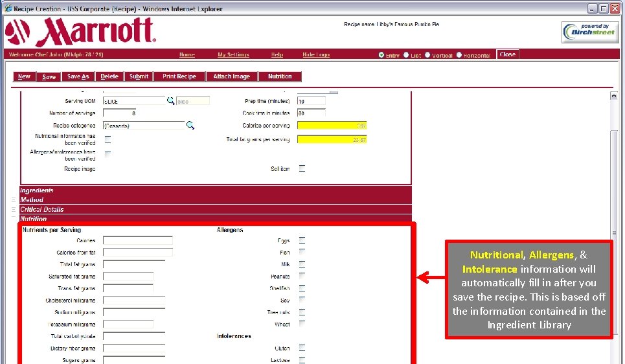The height and width of the screenshot is (364, 625).
Task: Click the Number of servings field
Action: (x=120, y=113)
